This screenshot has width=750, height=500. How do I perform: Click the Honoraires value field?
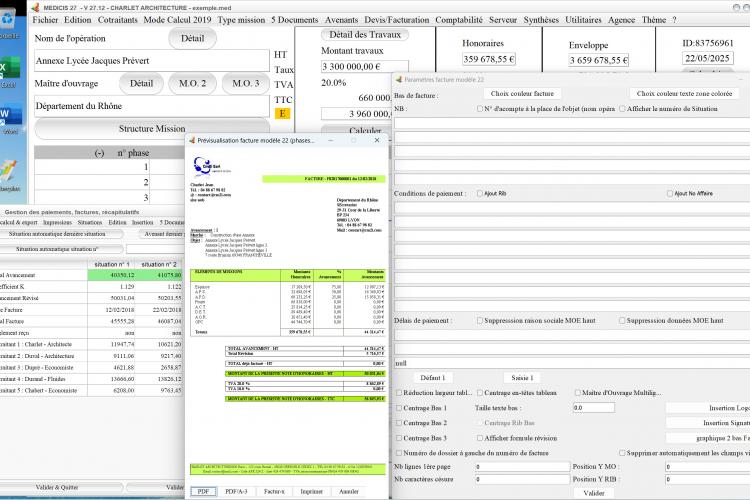(x=488, y=59)
